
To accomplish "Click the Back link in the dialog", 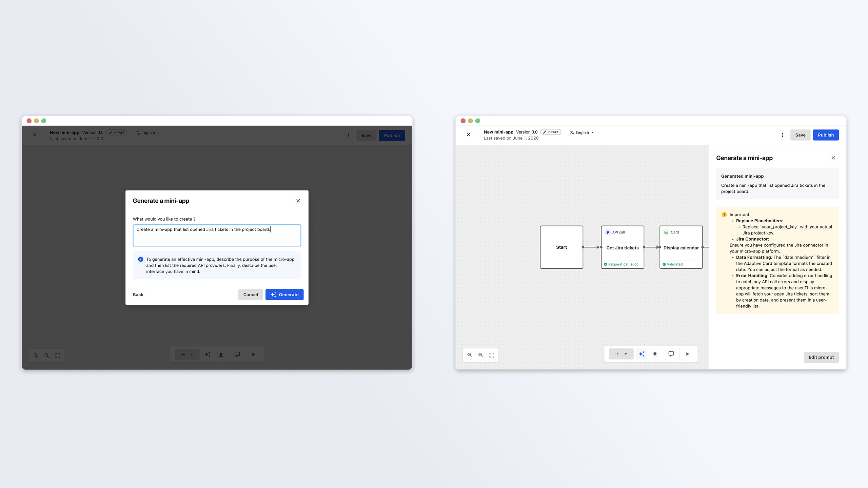I will point(138,294).
